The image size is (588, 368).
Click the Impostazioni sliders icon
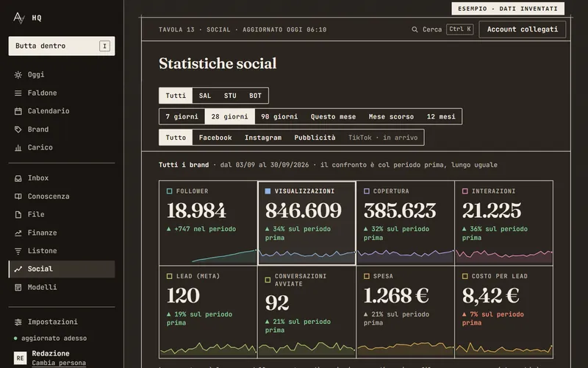click(18, 322)
